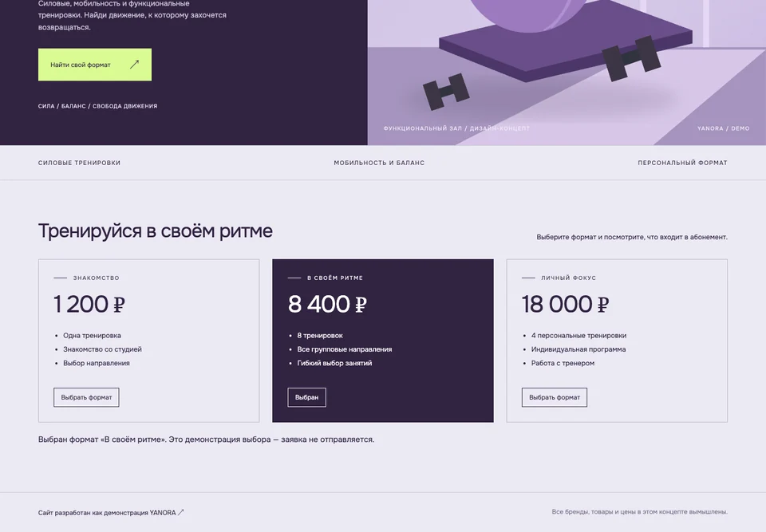
Task: Go to Мобильность и баланс section
Action: [379, 163]
